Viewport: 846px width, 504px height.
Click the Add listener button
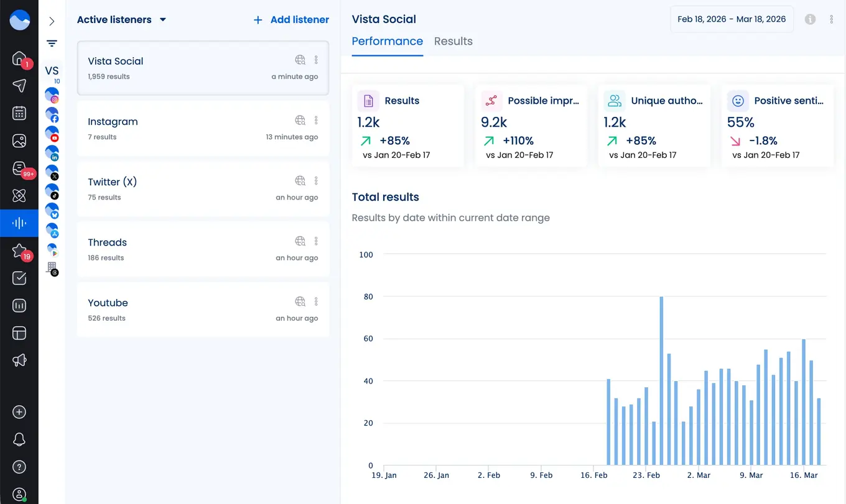pos(291,19)
